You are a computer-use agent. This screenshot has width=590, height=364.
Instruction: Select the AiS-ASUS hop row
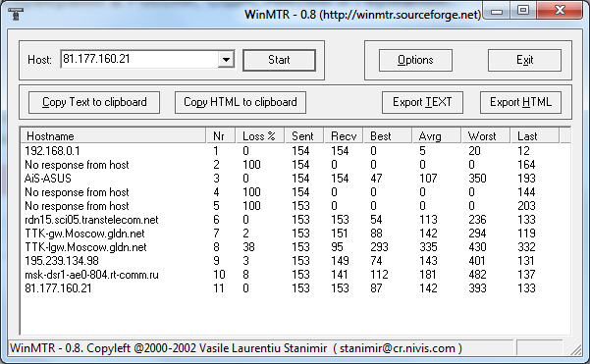point(295,179)
